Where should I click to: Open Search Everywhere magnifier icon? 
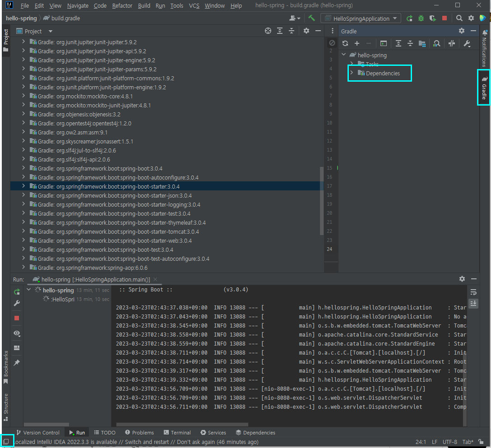459,18
